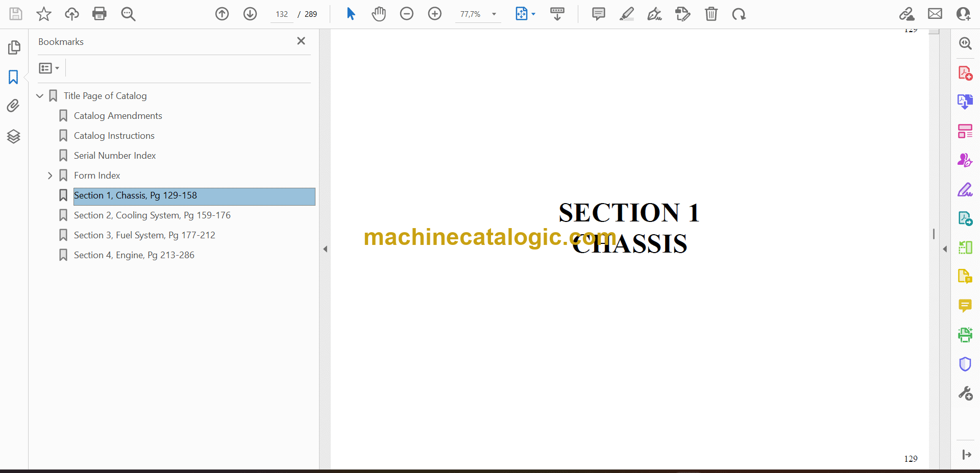Open the Layers panel
The height and width of the screenshot is (473, 980).
[14, 136]
